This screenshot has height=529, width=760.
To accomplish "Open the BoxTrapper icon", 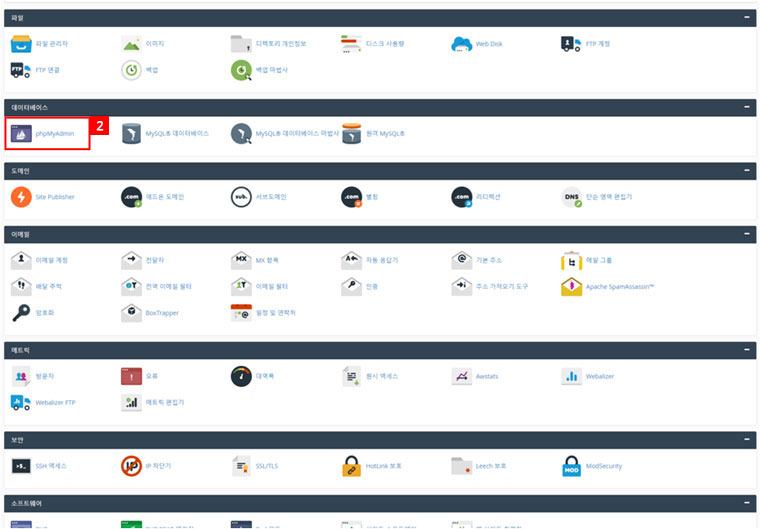I will (131, 313).
